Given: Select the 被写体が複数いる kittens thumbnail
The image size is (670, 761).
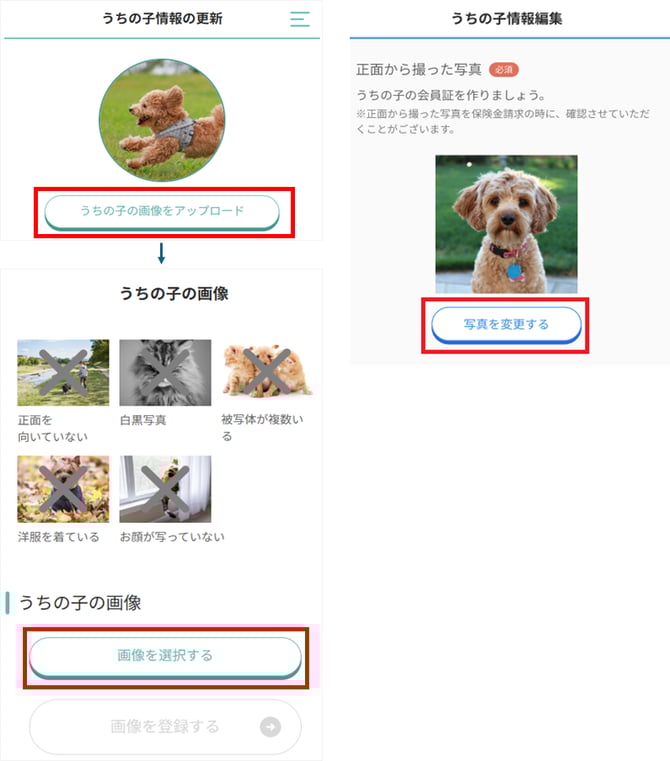Looking at the screenshot, I should 267,371.
